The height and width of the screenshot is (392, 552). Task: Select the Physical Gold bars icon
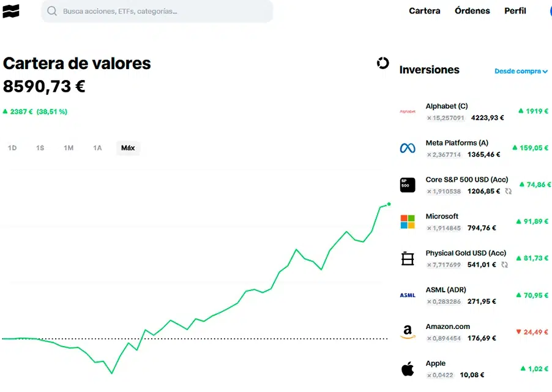[407, 258]
